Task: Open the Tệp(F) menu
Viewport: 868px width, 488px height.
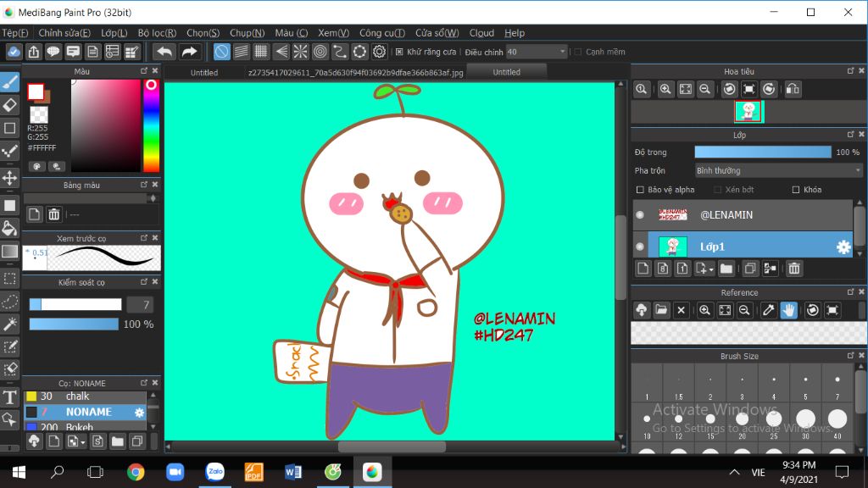Action: click(15, 33)
